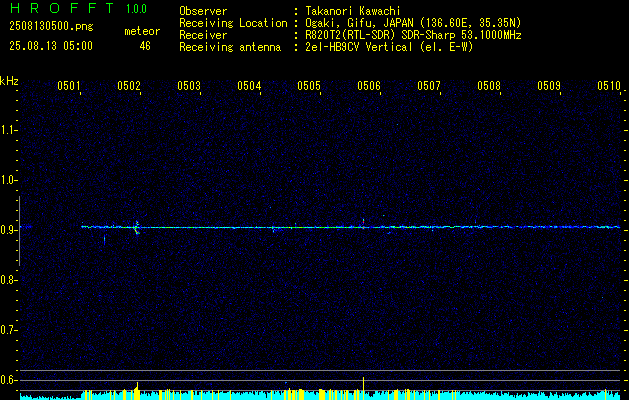The image size is (629, 400).
Task: Select location text Ogaki, Gifu, JAPAN
Action: (x=359, y=23)
